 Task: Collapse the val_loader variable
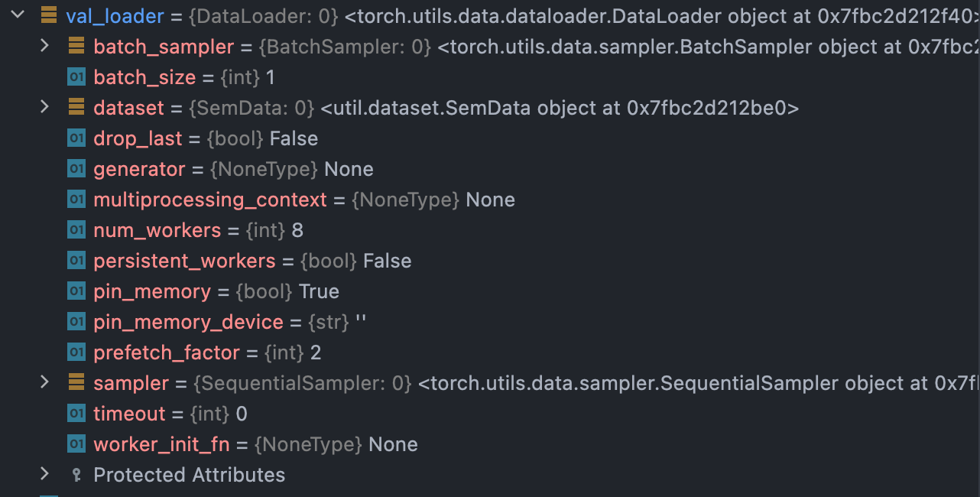(x=18, y=15)
